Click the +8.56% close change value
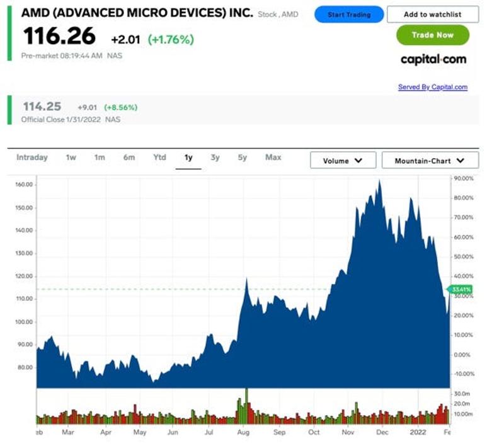Screen dimensions: 504x446 pos(120,107)
